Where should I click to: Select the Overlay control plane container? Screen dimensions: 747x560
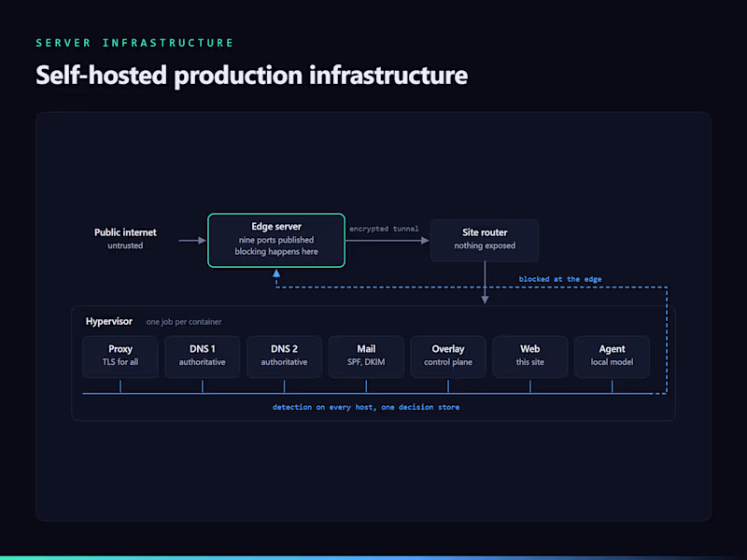[448, 357]
